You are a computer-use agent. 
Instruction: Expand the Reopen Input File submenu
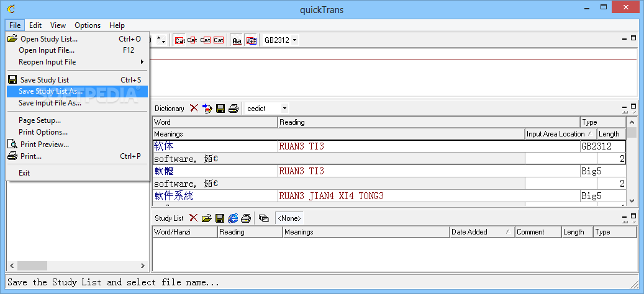[77, 62]
